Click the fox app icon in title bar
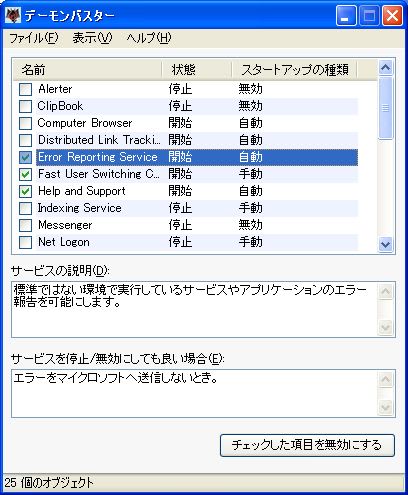The height and width of the screenshot is (495, 408). (13, 15)
